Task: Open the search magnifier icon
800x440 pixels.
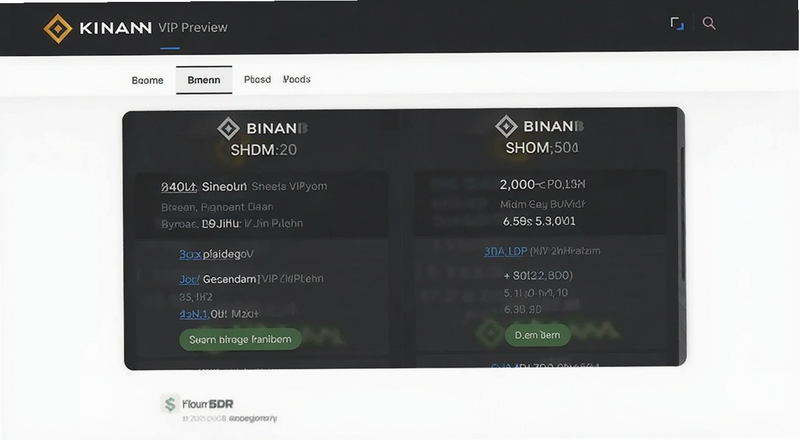Action: tap(709, 23)
